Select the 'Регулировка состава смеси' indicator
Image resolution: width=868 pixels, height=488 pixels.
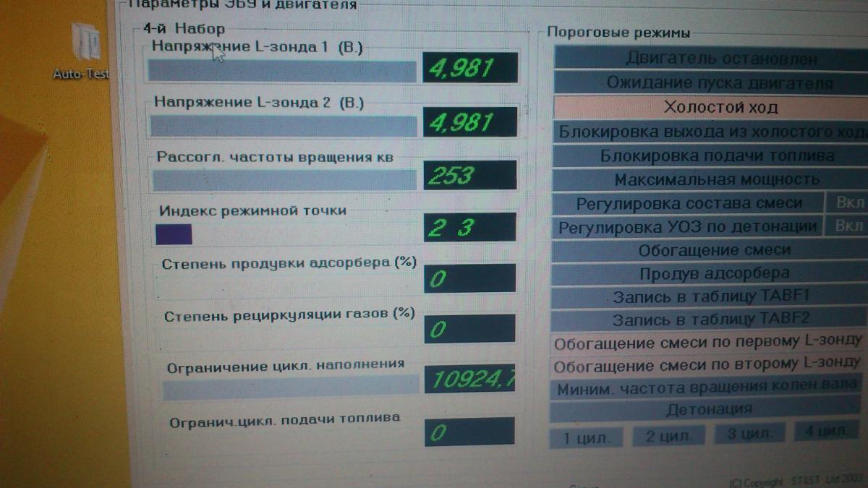pos(689,204)
